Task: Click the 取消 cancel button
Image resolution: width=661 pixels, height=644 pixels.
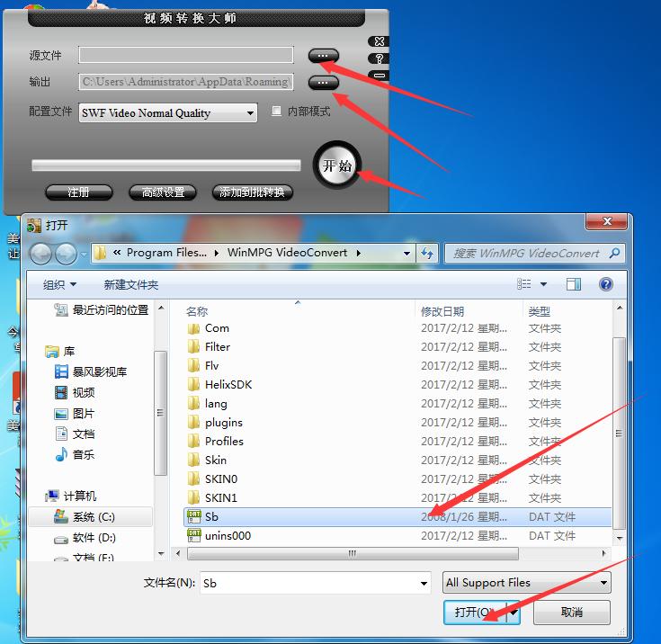Action: (x=571, y=613)
